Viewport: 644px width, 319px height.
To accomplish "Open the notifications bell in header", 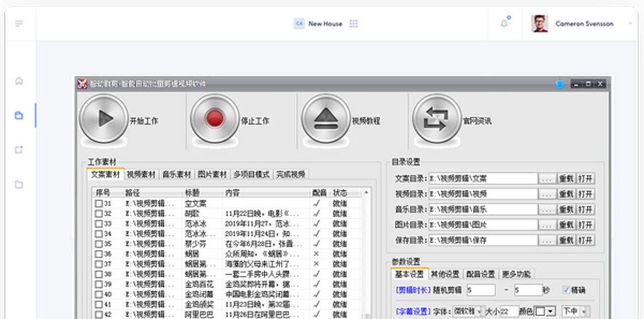I will coord(504,24).
